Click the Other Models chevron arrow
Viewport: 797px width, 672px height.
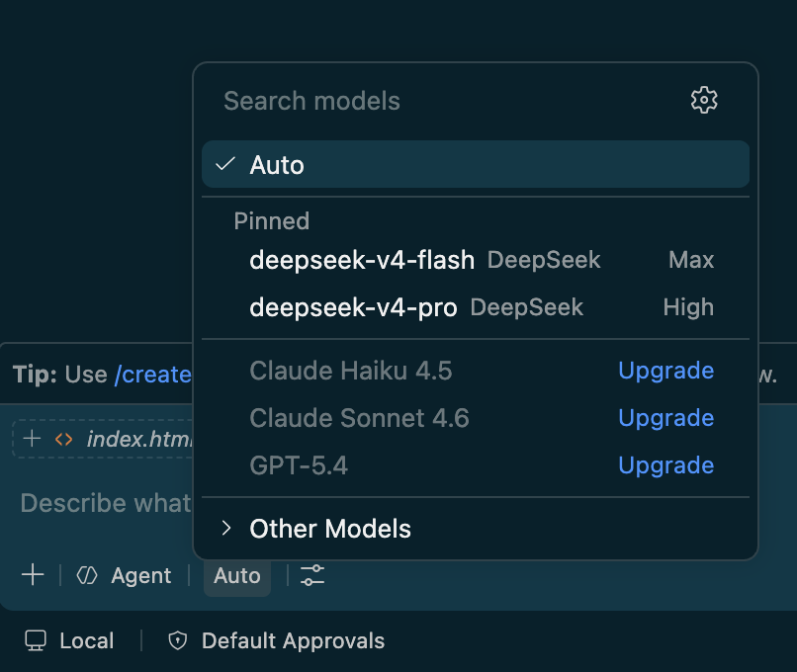[x=226, y=529]
